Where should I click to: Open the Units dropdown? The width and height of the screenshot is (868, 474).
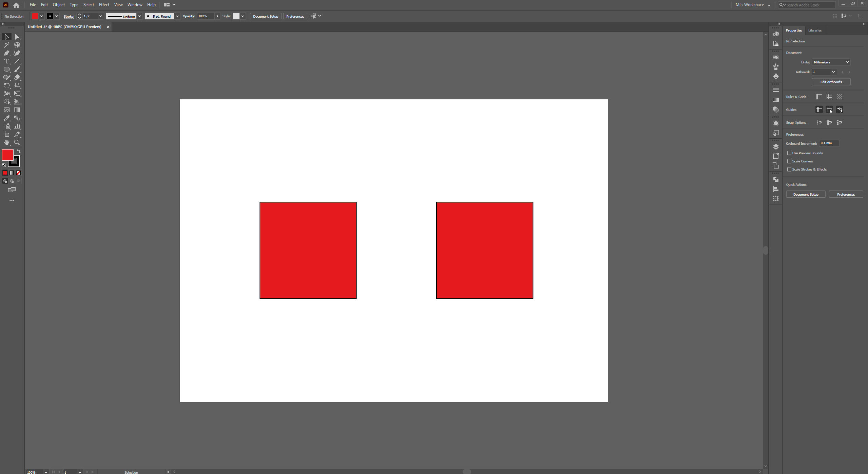pos(831,62)
